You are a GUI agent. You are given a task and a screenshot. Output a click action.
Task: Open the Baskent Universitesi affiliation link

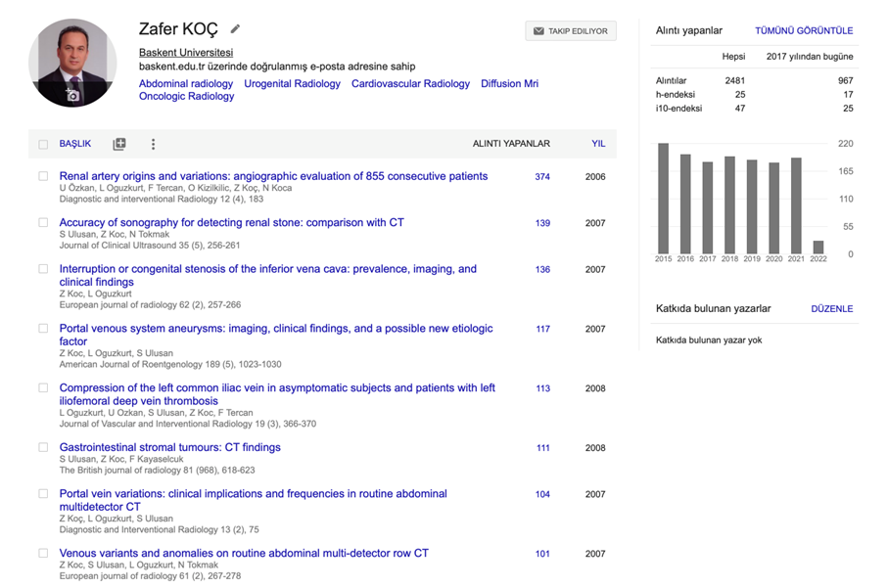coord(186,53)
